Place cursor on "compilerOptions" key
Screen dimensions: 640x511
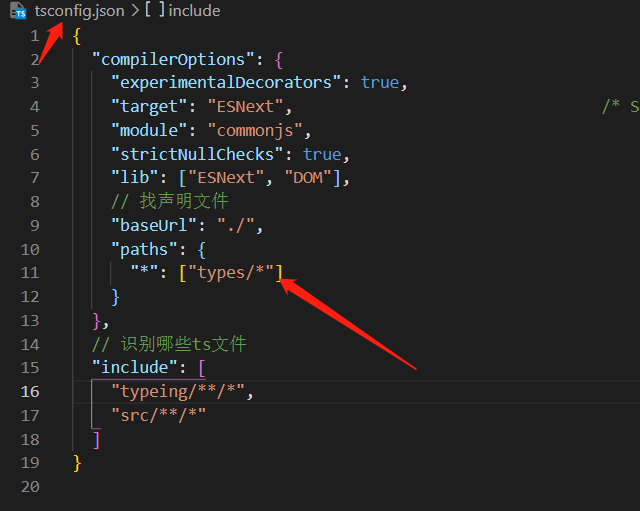[173, 60]
